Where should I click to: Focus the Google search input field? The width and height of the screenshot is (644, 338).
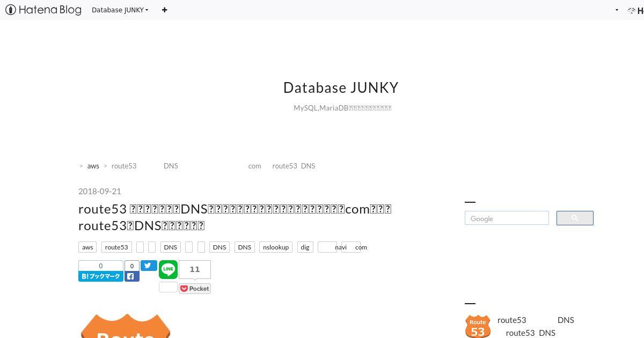point(507,218)
